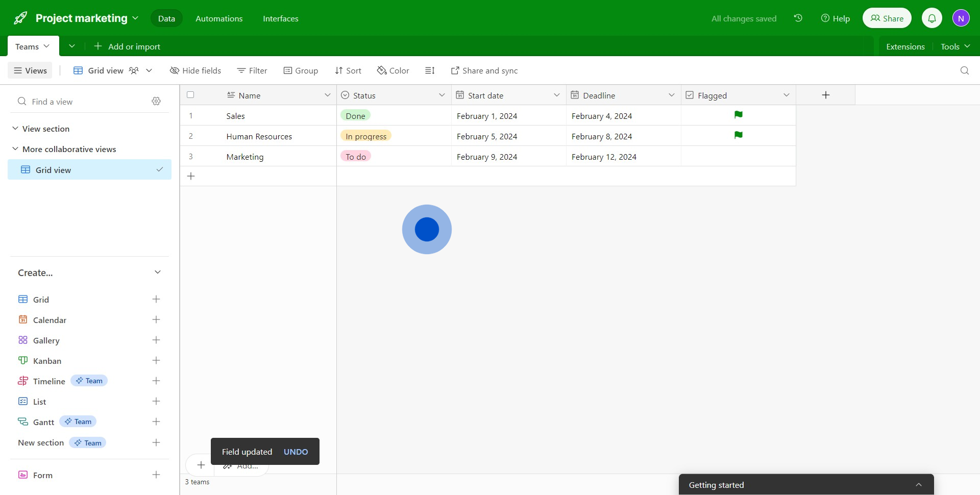Open the Sort menu
The width and height of the screenshot is (980, 495).
348,70
